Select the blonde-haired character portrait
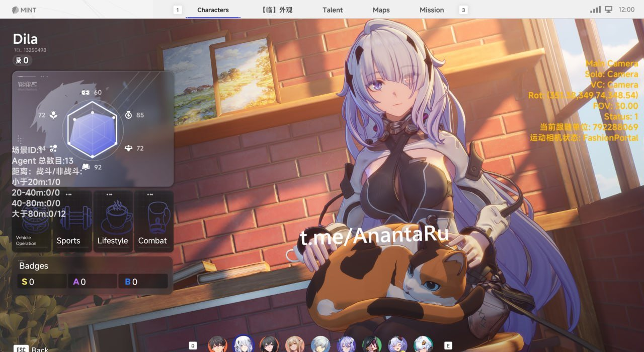The width and height of the screenshot is (644, 352). [x=295, y=345]
